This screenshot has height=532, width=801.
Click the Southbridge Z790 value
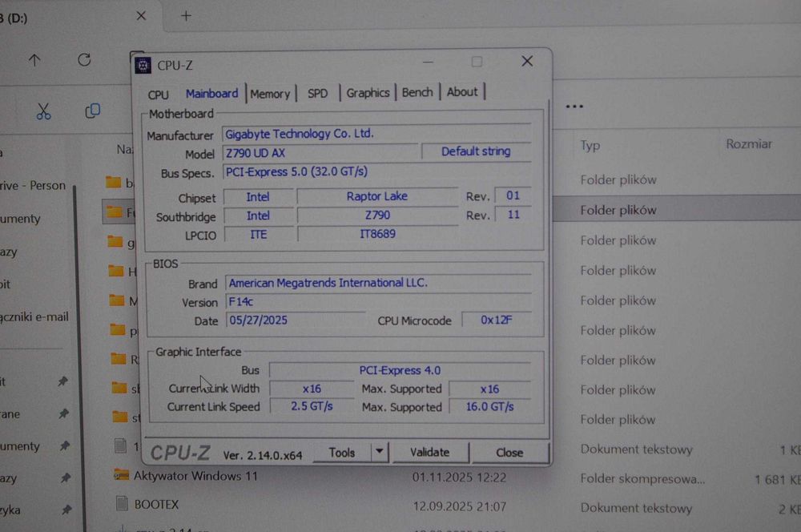pyautogui.click(x=377, y=216)
